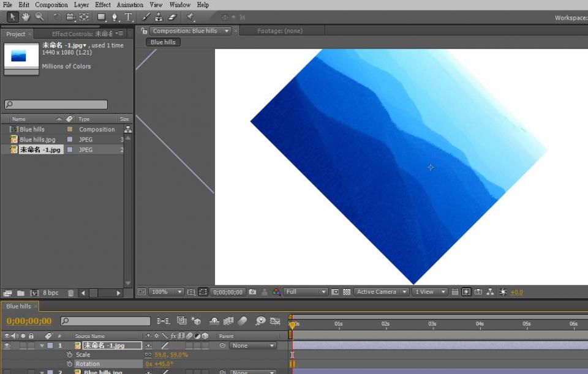Select the Hand tool
Viewport: 588px width, 374px height.
coord(26,17)
